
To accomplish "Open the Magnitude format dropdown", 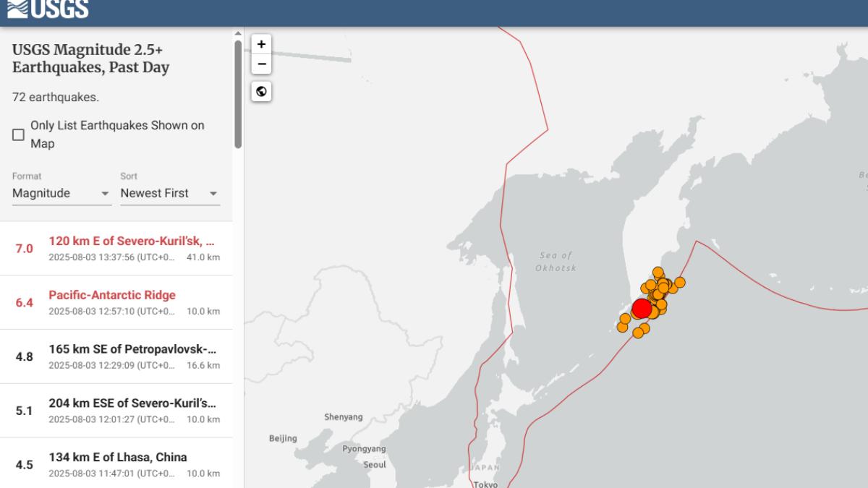I will (x=61, y=194).
